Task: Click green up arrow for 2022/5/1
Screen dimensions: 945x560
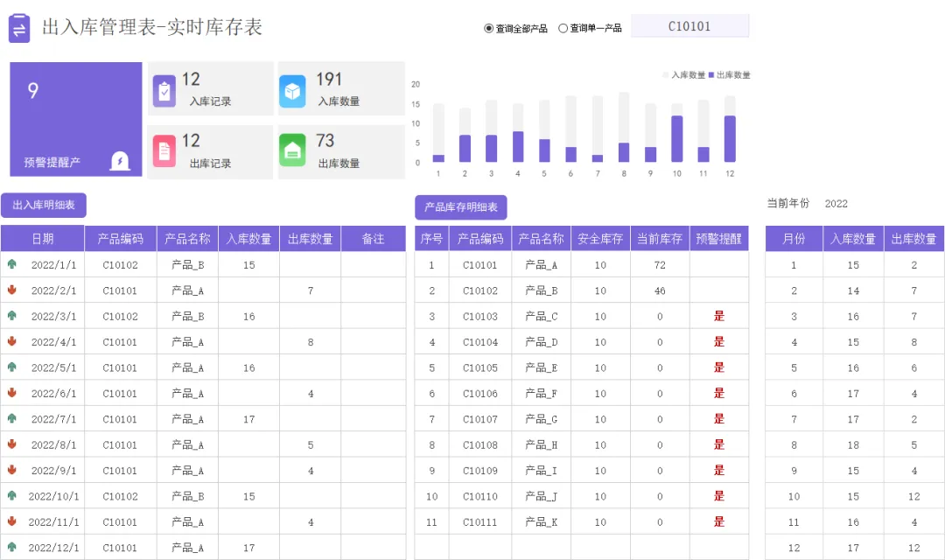Action: (x=11, y=367)
